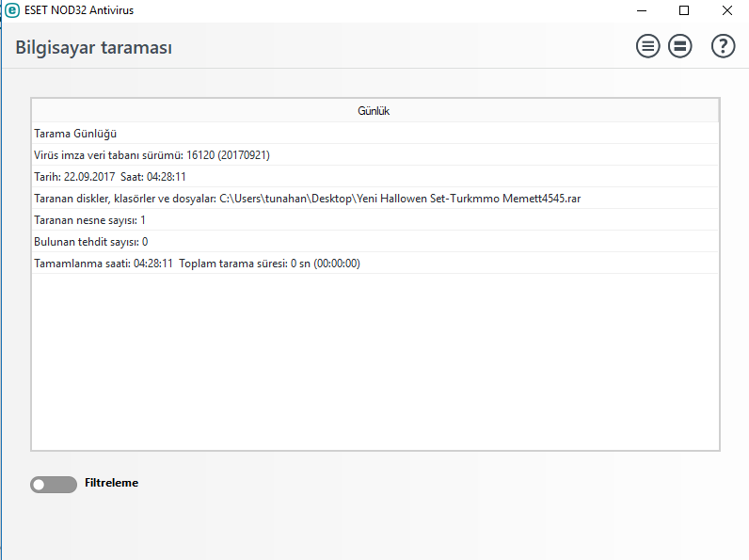Enable the Filtreleme toggle switch
Screen dimensions: 749x560
tap(54, 484)
